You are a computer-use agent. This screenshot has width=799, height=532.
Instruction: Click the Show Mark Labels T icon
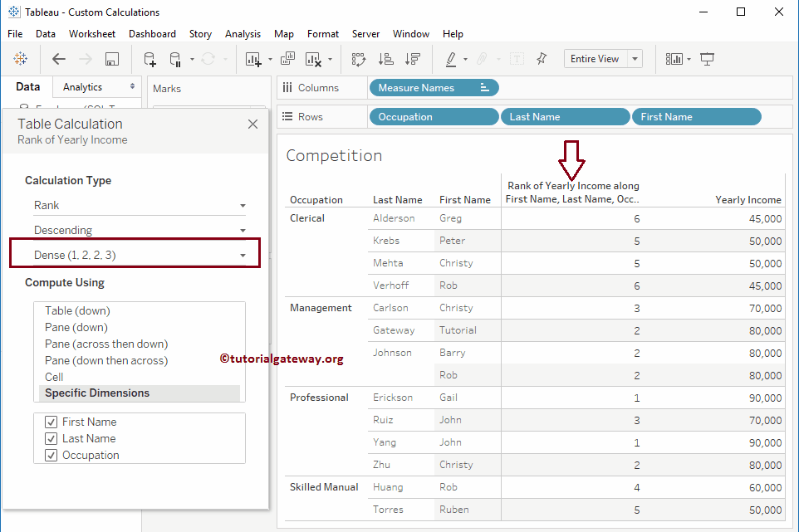517,59
